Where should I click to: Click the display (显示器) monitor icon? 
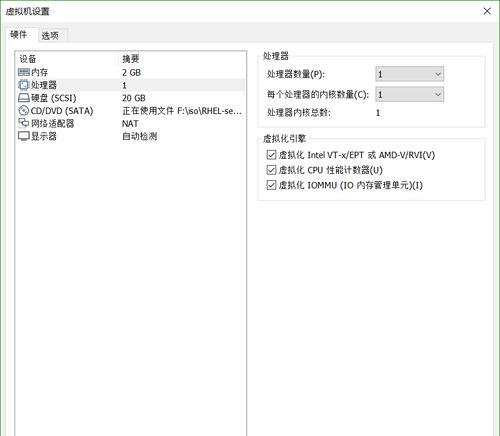pos(24,136)
